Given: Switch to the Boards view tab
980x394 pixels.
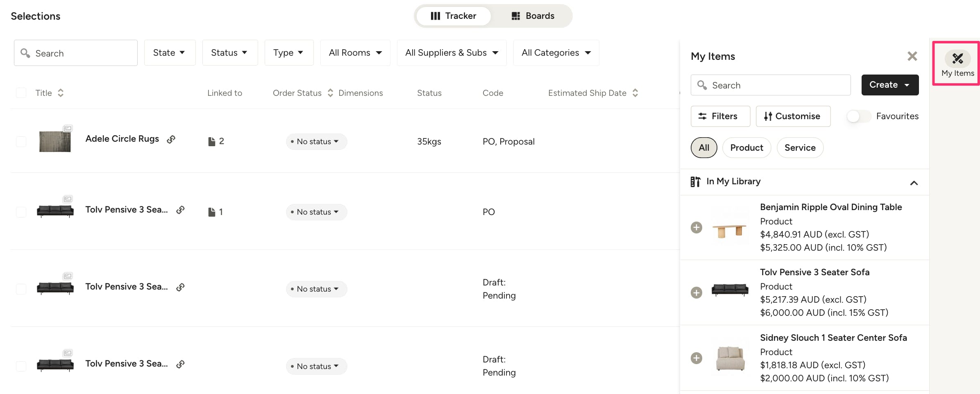Looking at the screenshot, I should pyautogui.click(x=533, y=16).
